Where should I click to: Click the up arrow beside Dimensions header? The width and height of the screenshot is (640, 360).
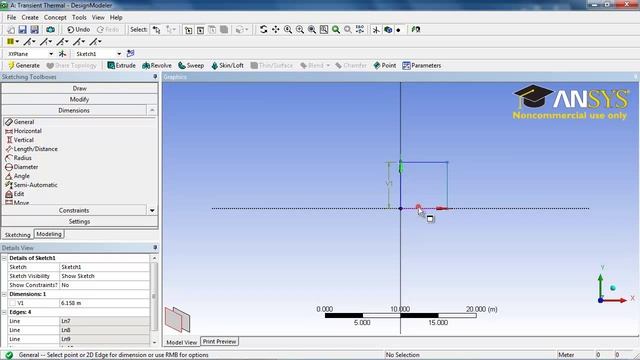[152, 110]
